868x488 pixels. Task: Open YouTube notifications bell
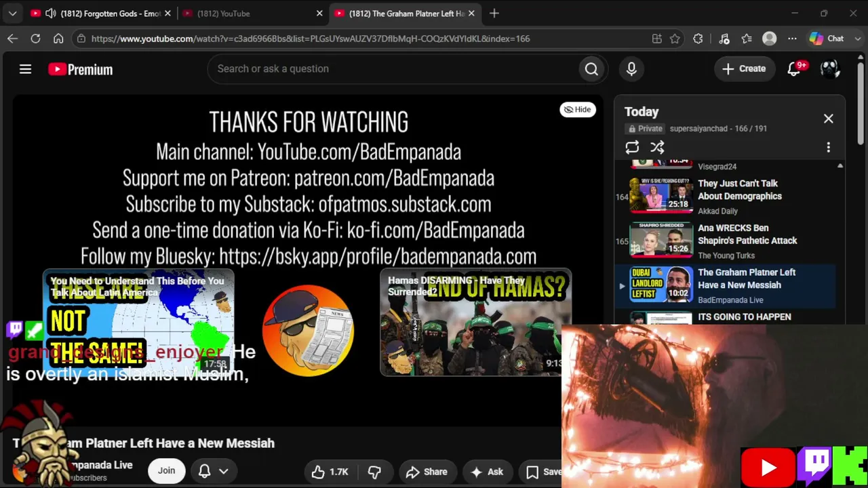coord(794,69)
